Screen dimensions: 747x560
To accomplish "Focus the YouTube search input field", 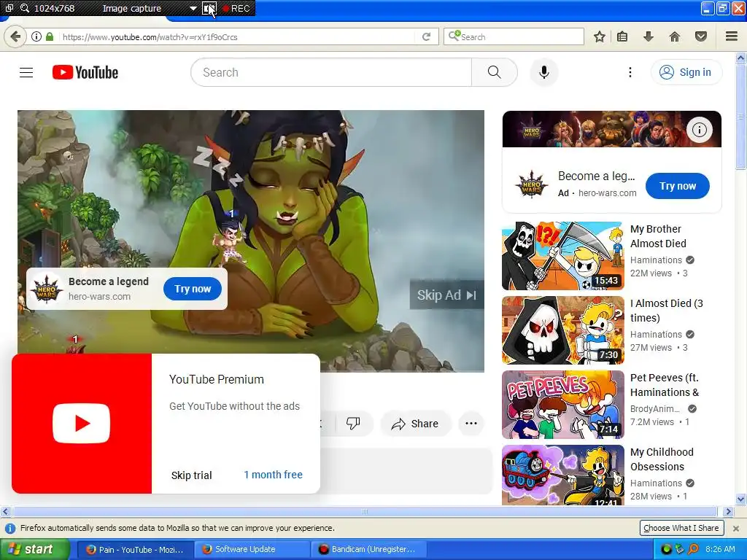I will (x=332, y=72).
